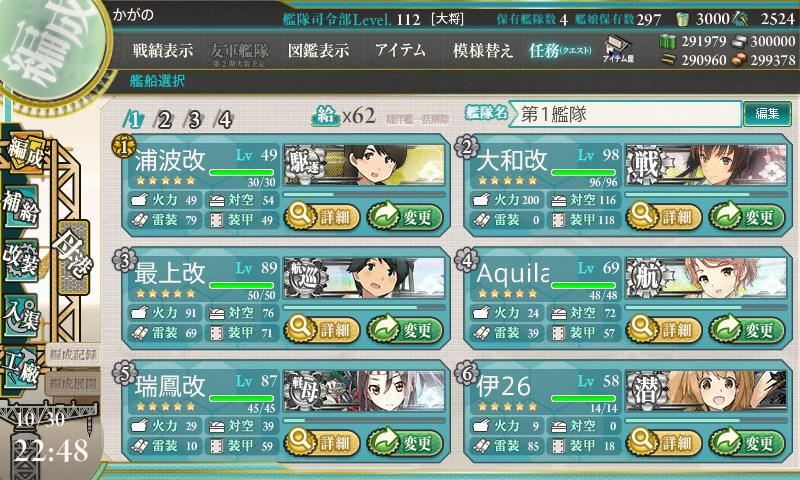Click 編集 to edit fleet name
Image resolution: width=800 pixels, height=480 pixels.
click(x=767, y=113)
